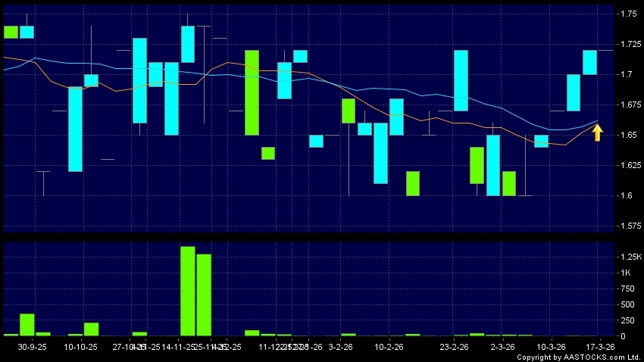Select the 1.65 price axis label
Viewport: 644px width, 362px height.
click(x=629, y=136)
